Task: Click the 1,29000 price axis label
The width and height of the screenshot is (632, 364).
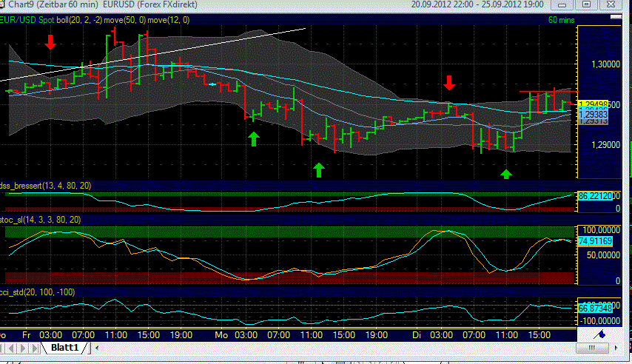Action: click(605, 145)
